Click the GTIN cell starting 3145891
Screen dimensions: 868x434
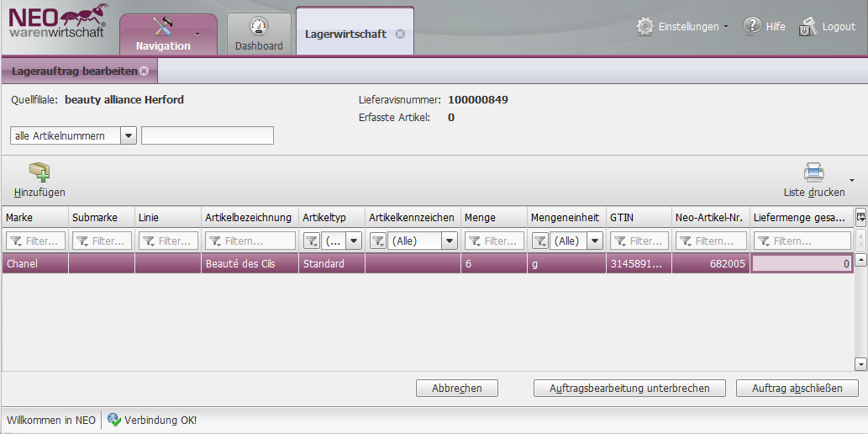pos(639,264)
